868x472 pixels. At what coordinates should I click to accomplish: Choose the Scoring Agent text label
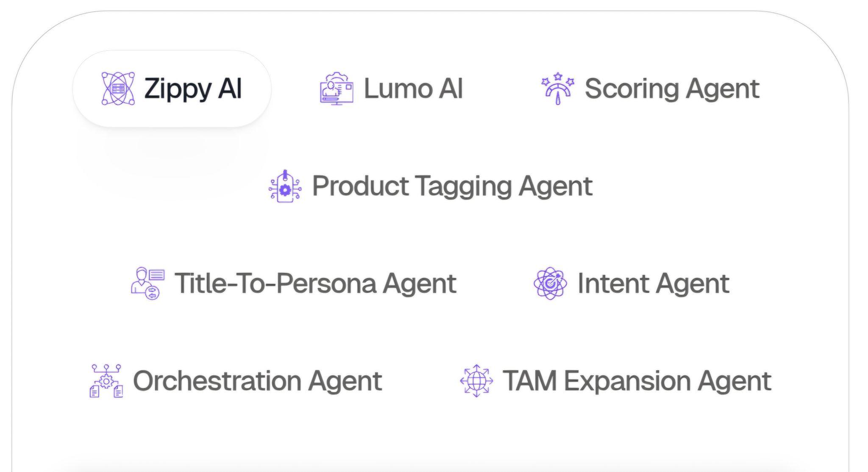point(672,89)
